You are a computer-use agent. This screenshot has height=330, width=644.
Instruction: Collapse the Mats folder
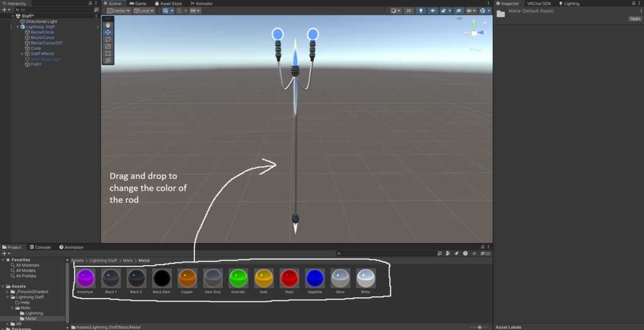(x=13, y=308)
